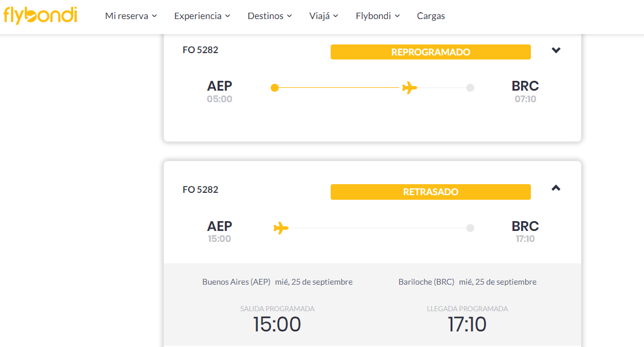Click the RETRASADO status badge

pos(430,192)
